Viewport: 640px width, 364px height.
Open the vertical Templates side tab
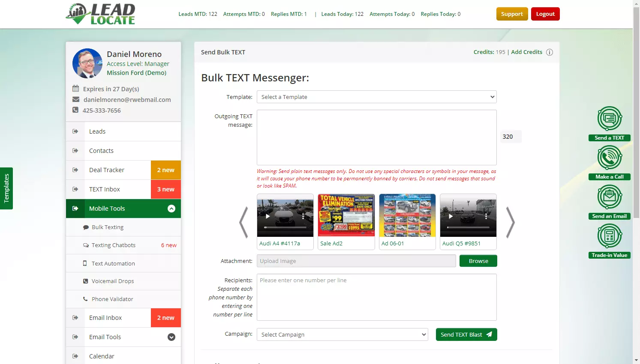[x=6, y=188]
